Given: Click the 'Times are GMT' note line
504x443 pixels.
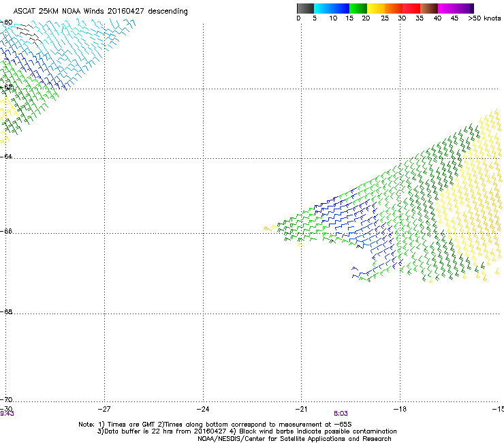Looking at the screenshot, I should pos(215,425).
